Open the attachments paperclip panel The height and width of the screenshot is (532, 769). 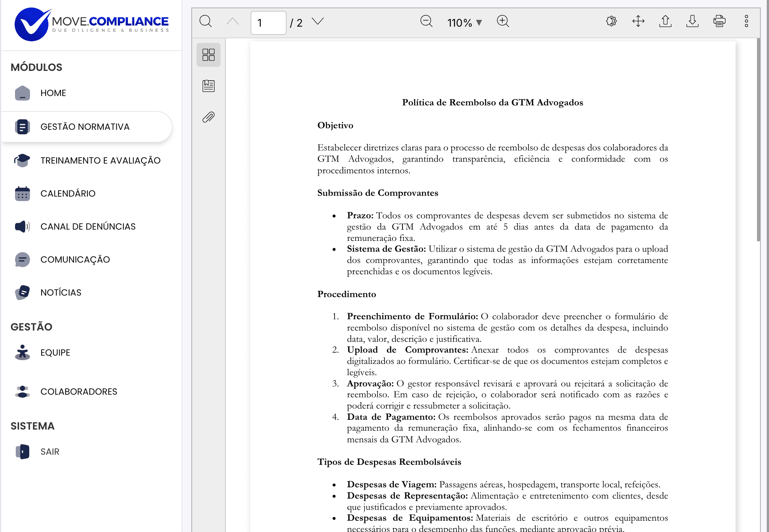click(x=209, y=117)
